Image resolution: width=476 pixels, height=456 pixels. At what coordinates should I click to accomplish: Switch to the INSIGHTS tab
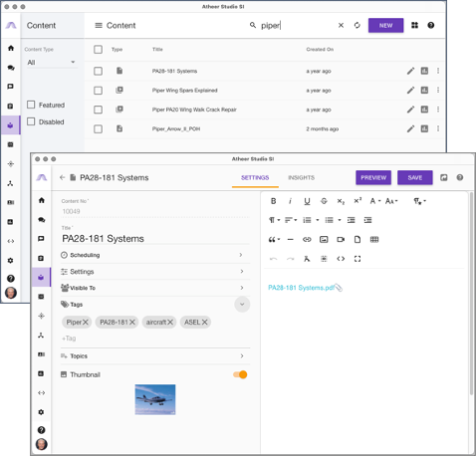pyautogui.click(x=301, y=178)
